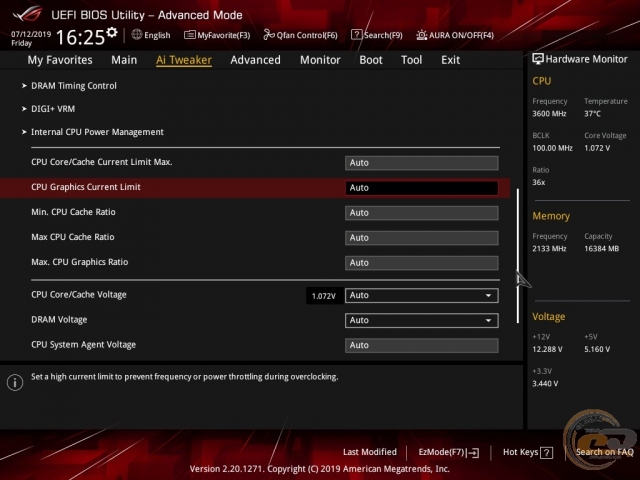Image resolution: width=640 pixels, height=480 pixels.
Task: Click the Memory frequency 2133 MHz value
Action: 549,249
